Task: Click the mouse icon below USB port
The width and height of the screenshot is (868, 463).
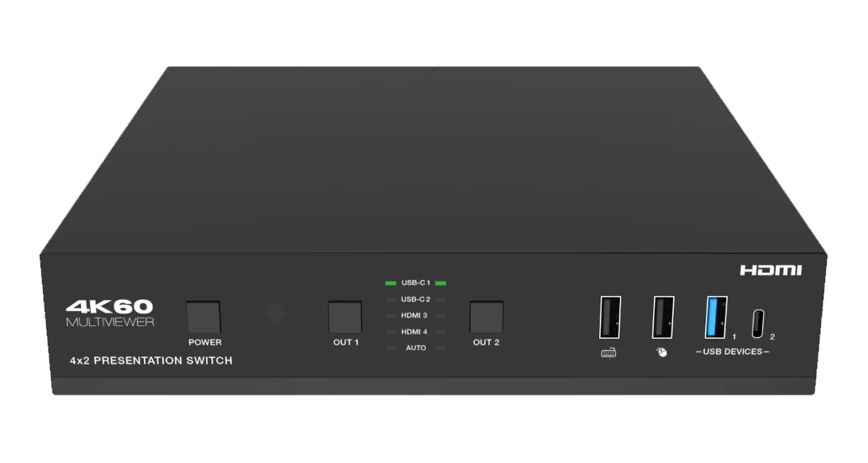Action: 661,352
